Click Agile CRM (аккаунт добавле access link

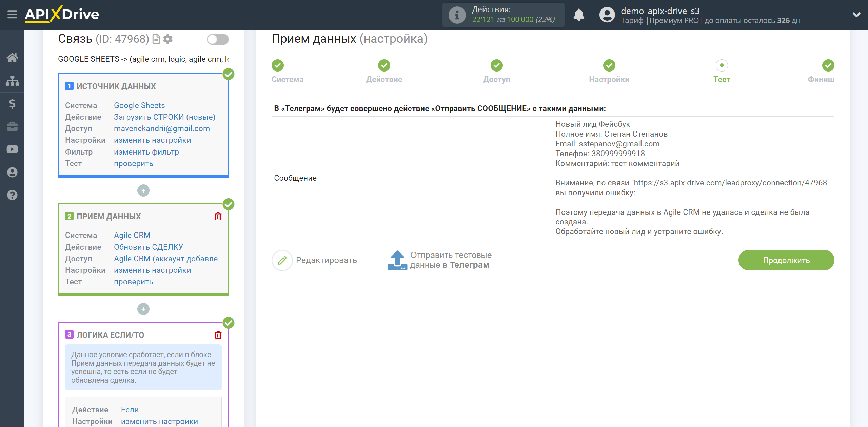(x=166, y=259)
